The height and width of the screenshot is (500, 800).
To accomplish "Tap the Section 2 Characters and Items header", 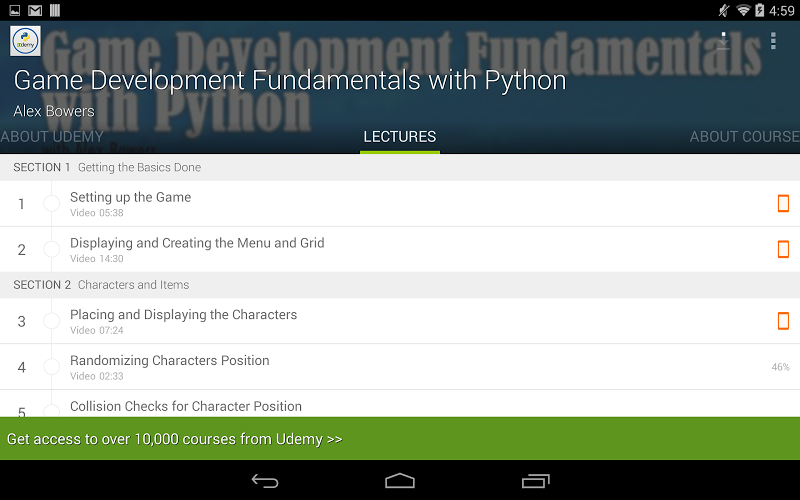I will [400, 285].
